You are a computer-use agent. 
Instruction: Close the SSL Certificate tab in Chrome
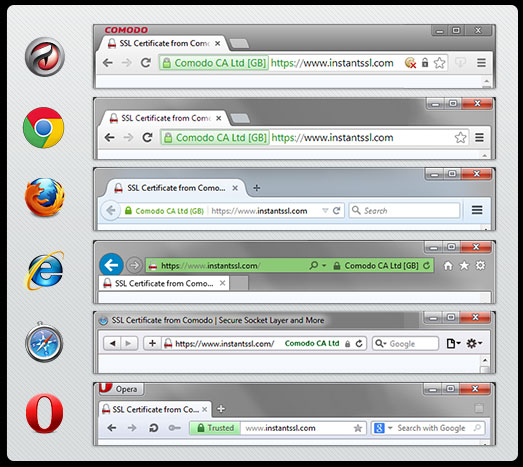[x=218, y=118]
